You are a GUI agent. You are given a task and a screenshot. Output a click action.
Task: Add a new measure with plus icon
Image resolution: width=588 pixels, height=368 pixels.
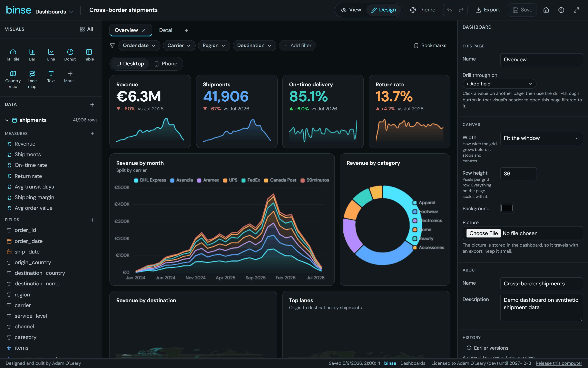[x=92, y=134]
